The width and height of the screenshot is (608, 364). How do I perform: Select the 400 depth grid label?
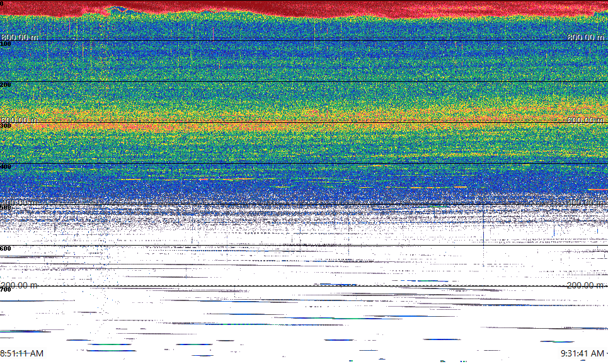(x=6, y=167)
